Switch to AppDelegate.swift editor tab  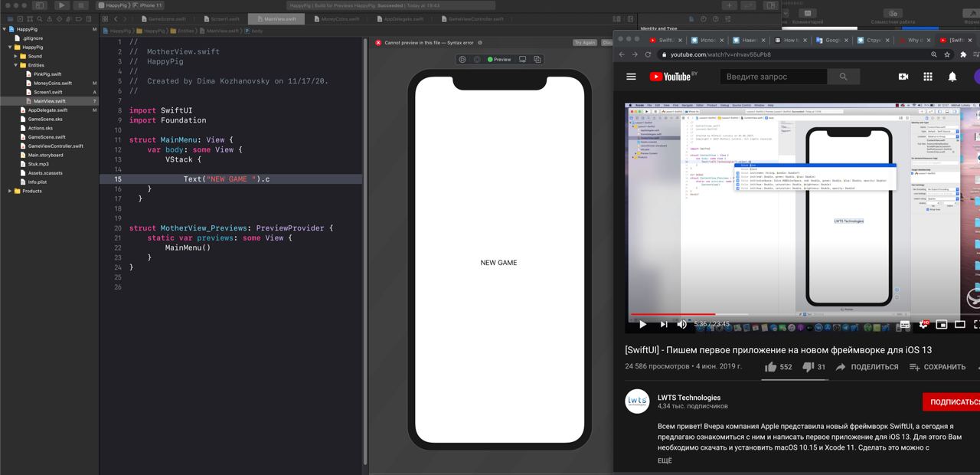(399, 18)
